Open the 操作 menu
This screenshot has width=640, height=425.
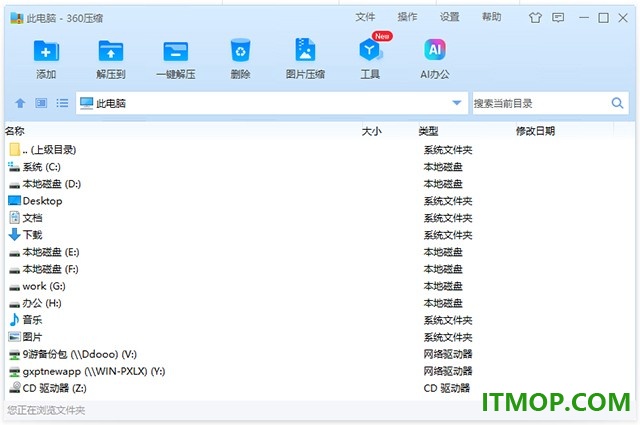(x=407, y=17)
